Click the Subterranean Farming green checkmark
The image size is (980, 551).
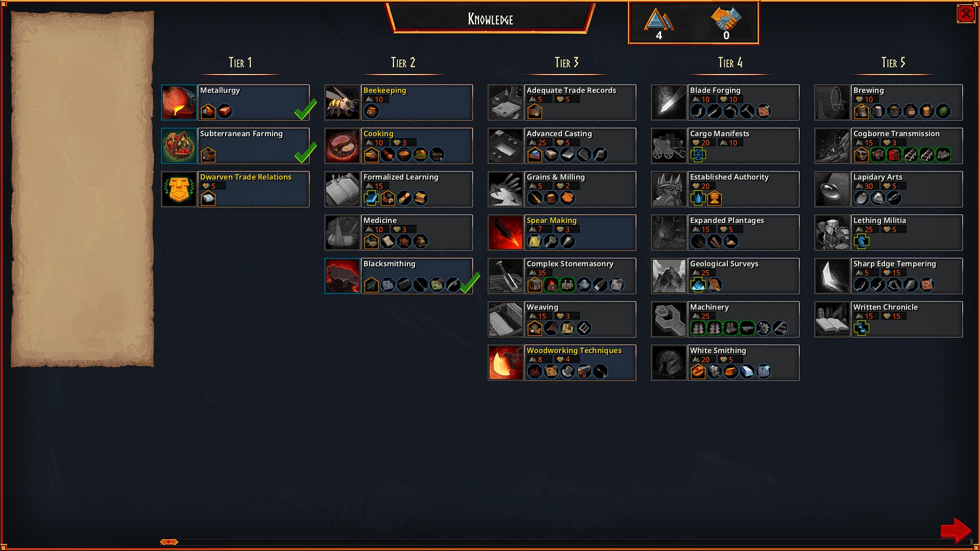coord(305,153)
